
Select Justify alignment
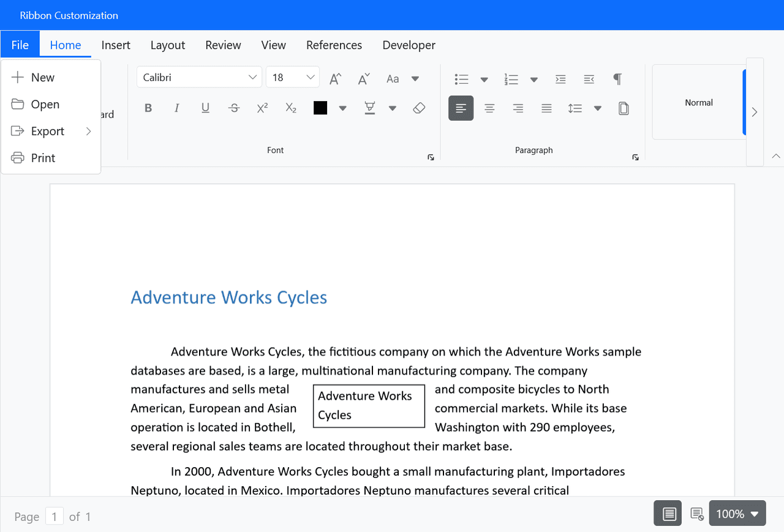(x=546, y=108)
